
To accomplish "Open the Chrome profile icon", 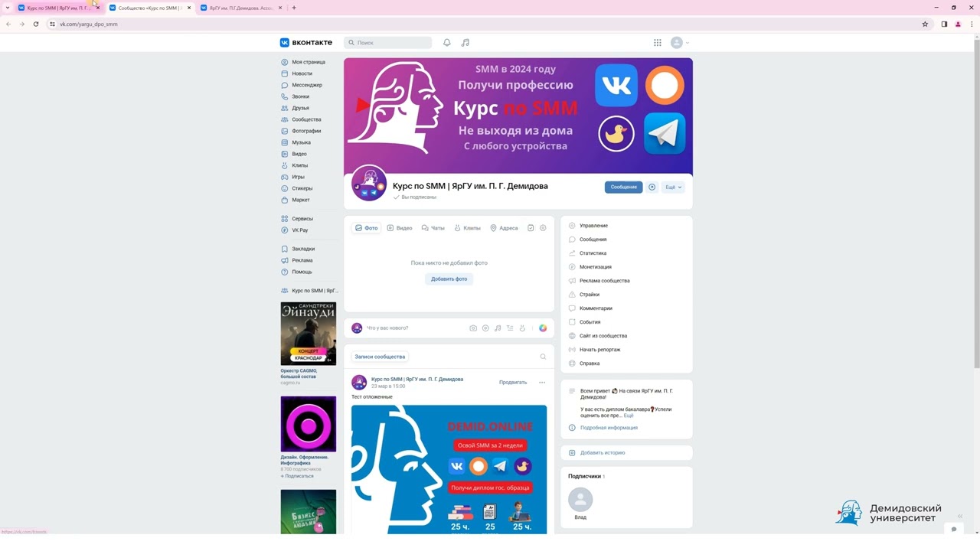I will 957,24.
